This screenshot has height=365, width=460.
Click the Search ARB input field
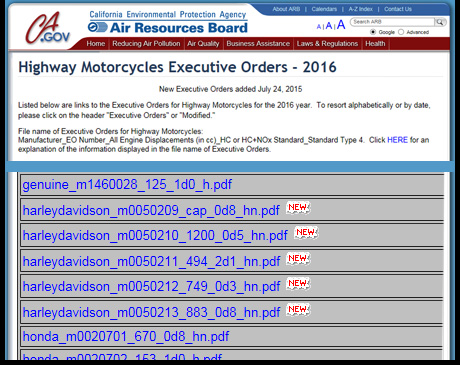(x=393, y=22)
